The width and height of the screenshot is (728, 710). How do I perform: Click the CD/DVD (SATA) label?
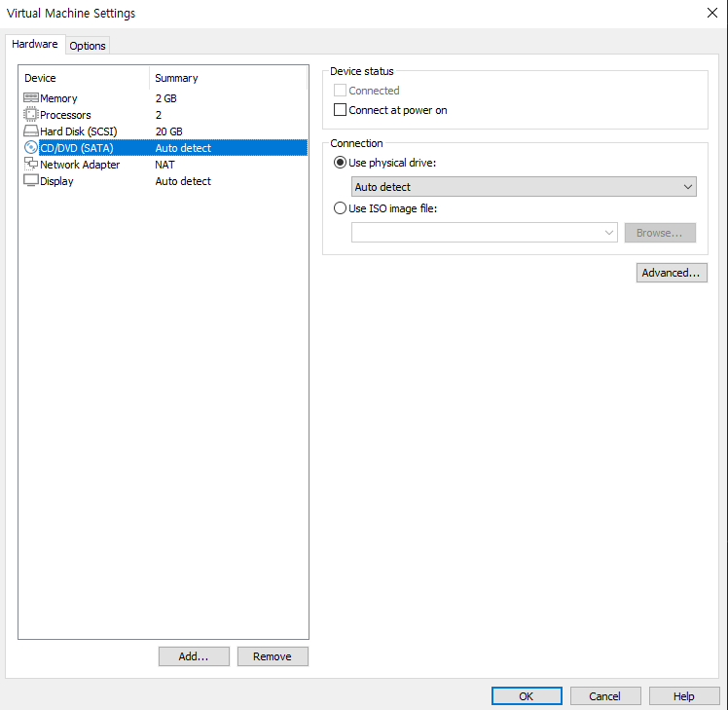(77, 148)
